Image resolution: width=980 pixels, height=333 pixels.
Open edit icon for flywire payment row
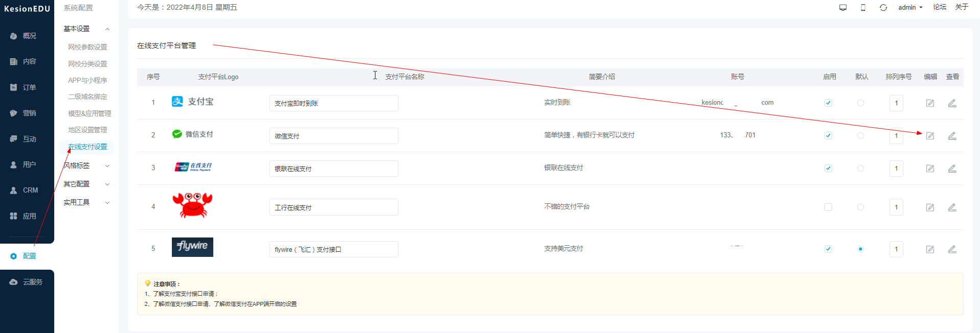930,249
